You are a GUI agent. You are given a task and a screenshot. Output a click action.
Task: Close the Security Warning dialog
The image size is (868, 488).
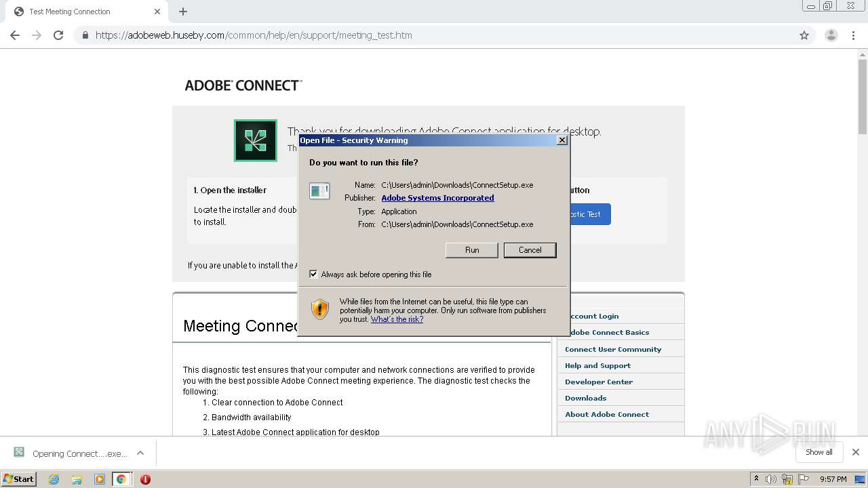click(x=561, y=140)
